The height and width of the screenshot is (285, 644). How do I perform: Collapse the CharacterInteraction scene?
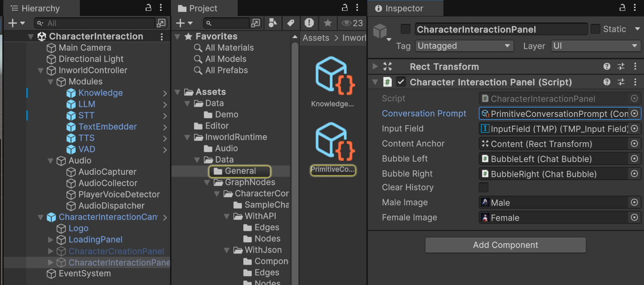click(x=31, y=36)
